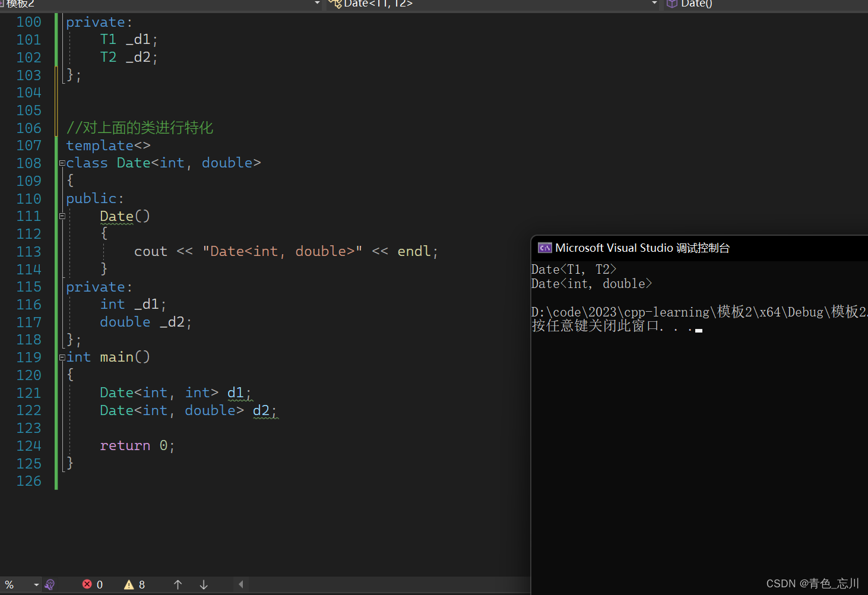Click the code cleanup wrench-bulb icon
The width and height of the screenshot is (868, 595).
(x=50, y=585)
